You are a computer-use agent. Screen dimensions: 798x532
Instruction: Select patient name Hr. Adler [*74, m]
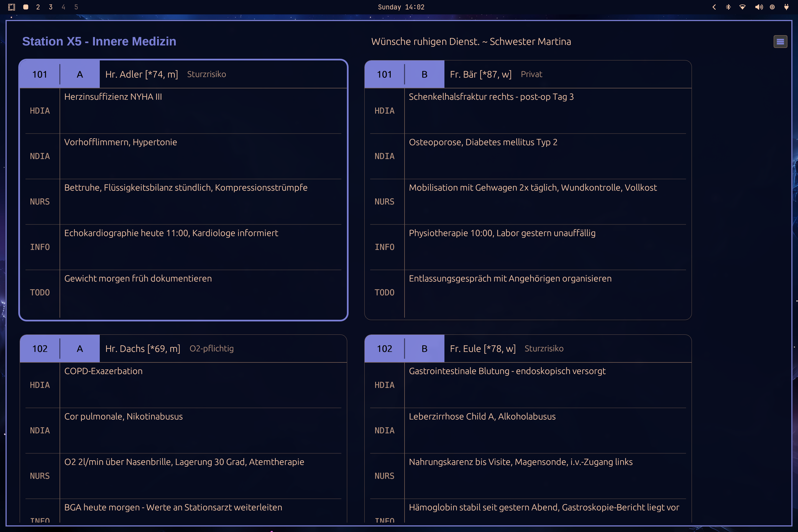(142, 74)
